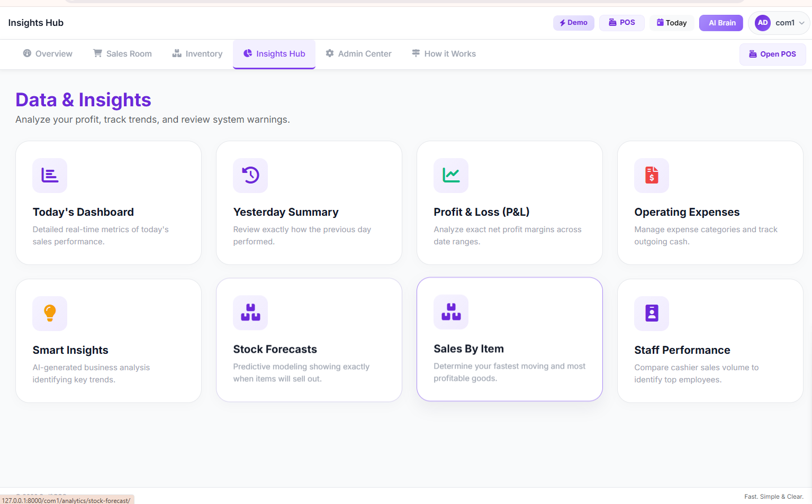Click the 'Fast. Simple & Clear.' footer text

(x=774, y=497)
